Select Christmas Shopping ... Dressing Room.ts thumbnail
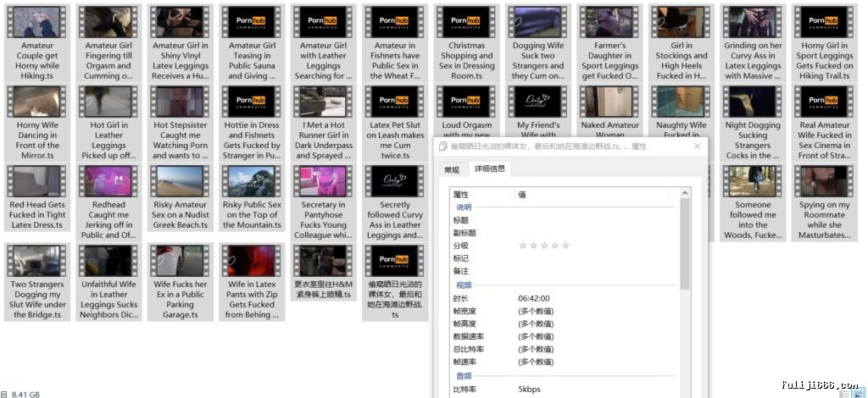Screen dimensions: 868x398 (x=466, y=22)
